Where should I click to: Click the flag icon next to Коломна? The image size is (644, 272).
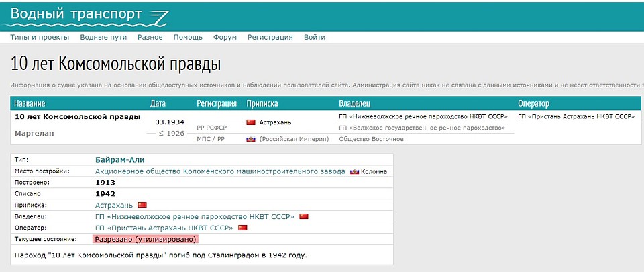[x=354, y=171]
